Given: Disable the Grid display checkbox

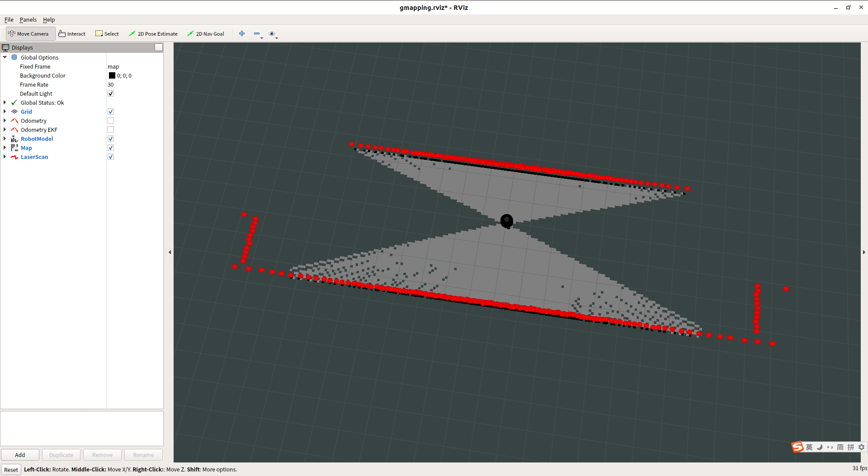Looking at the screenshot, I should click(111, 112).
